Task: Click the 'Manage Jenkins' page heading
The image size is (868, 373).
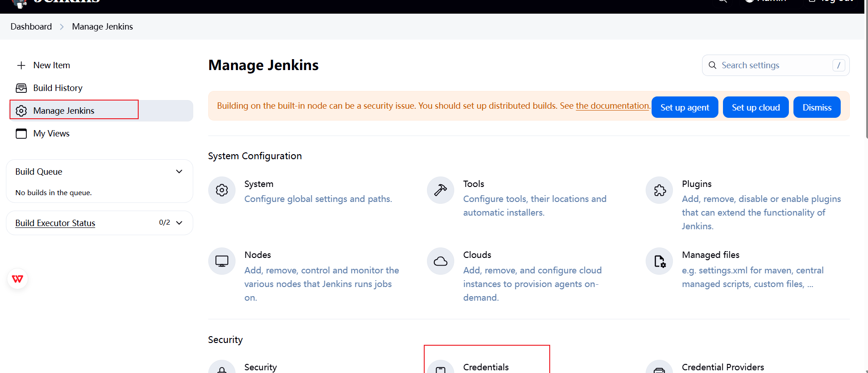Action: (x=264, y=65)
